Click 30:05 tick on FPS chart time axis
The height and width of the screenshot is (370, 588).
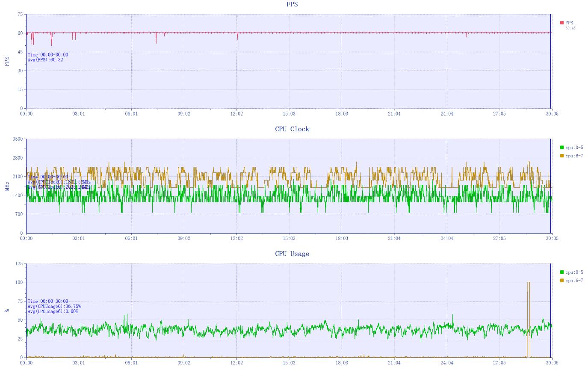(552, 114)
